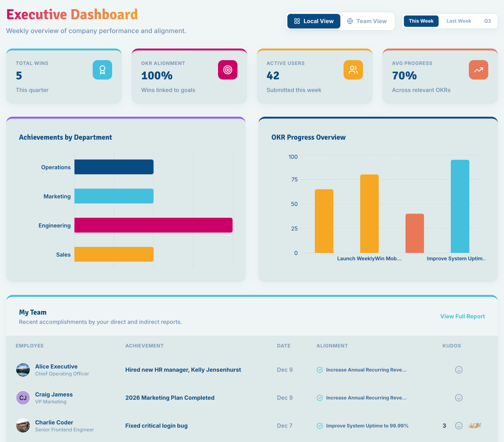Image resolution: width=504 pixels, height=442 pixels.
Task: Open the View Full Report link
Action: click(463, 316)
